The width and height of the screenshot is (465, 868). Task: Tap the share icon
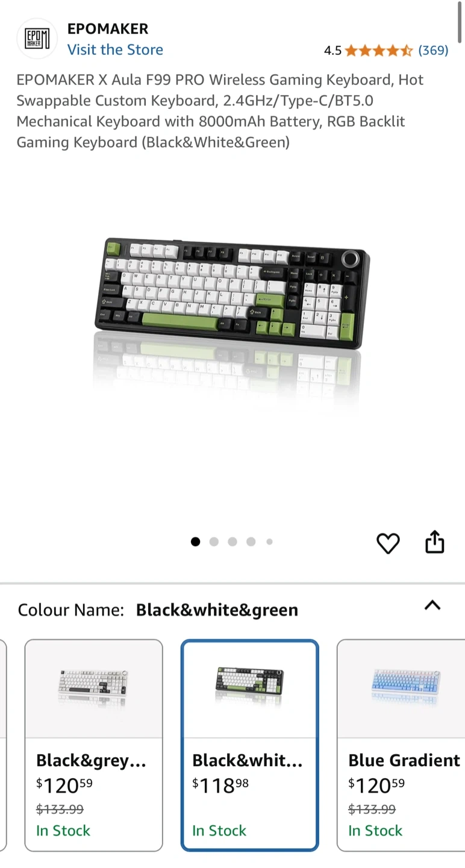(x=434, y=542)
